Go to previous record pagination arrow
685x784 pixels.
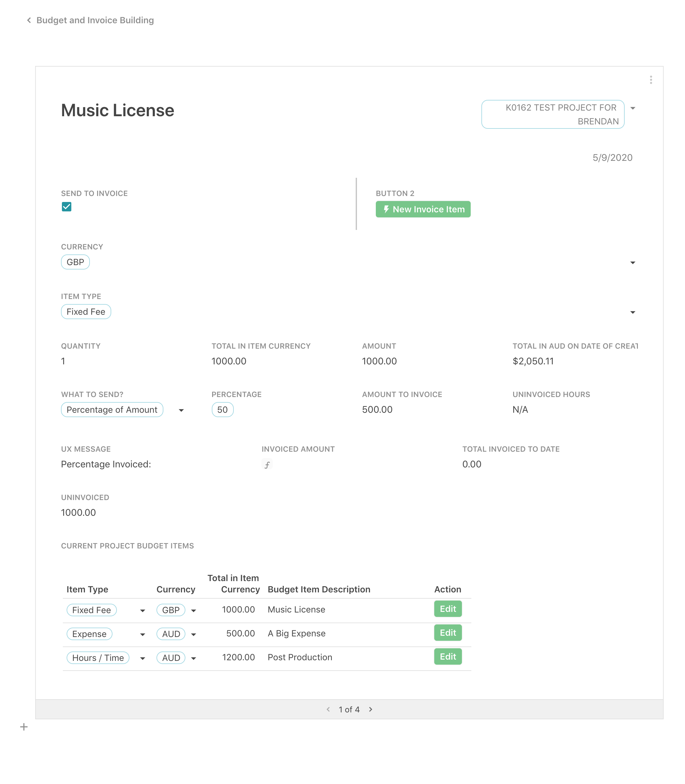point(328,710)
